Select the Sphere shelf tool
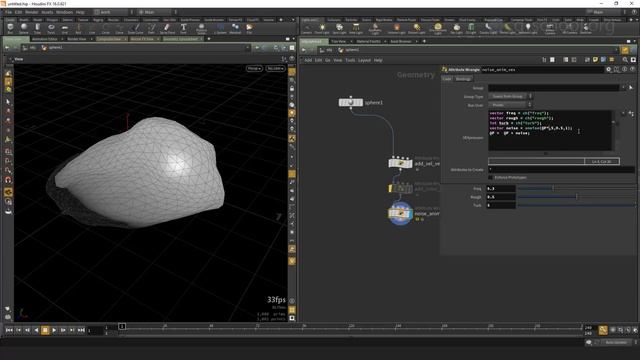640x360 pixels. pos(24,29)
